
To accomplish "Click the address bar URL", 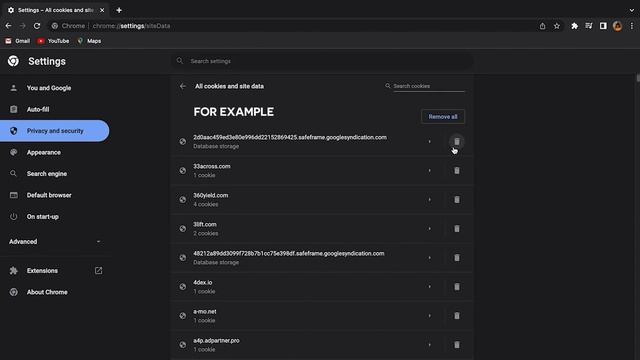I will pyautogui.click(x=131, y=26).
